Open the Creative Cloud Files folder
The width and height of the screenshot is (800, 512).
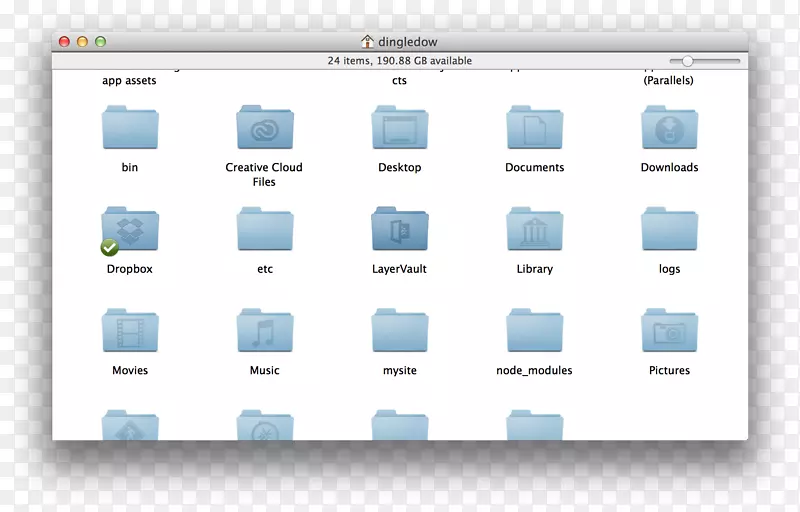click(x=265, y=129)
